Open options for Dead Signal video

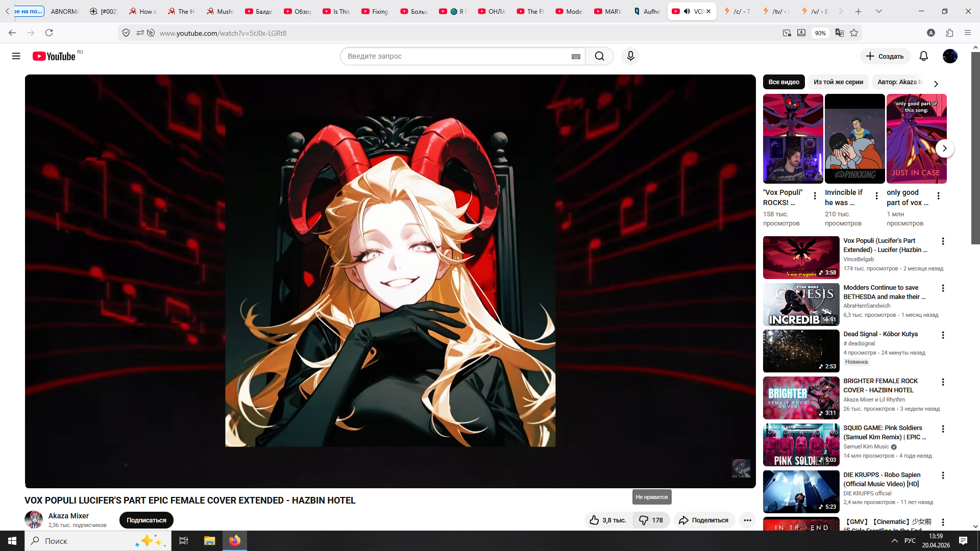point(943,335)
